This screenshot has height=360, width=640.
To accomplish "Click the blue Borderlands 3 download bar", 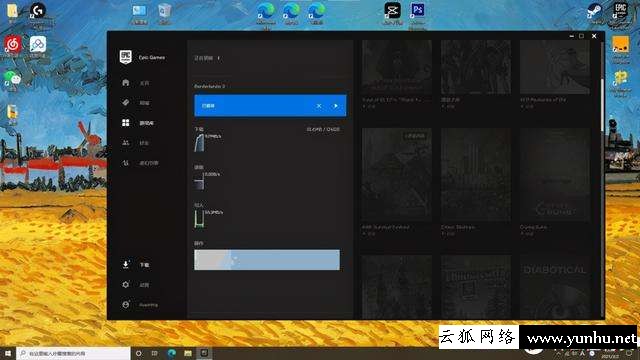I will tap(270, 106).
